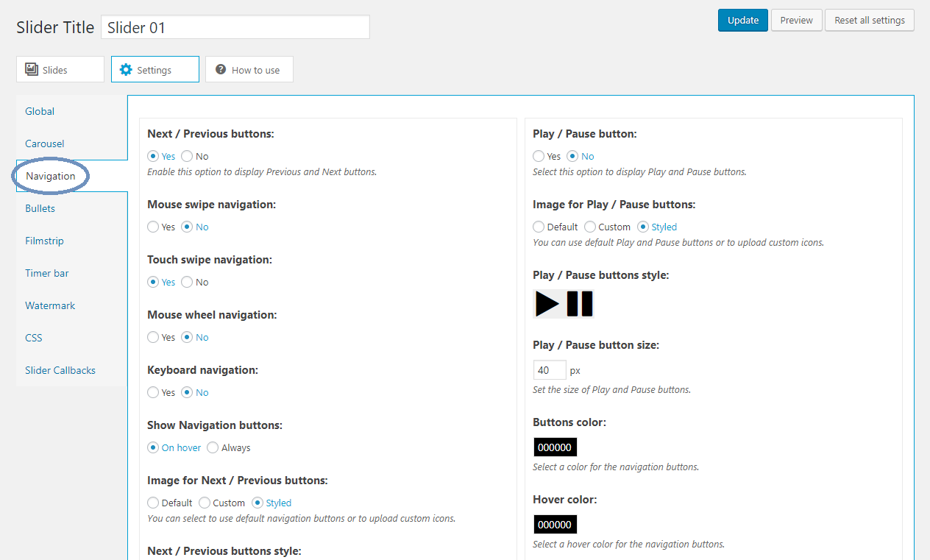Click the 'Play / Pause buttons style:' label
930x560 pixels.
601,274
